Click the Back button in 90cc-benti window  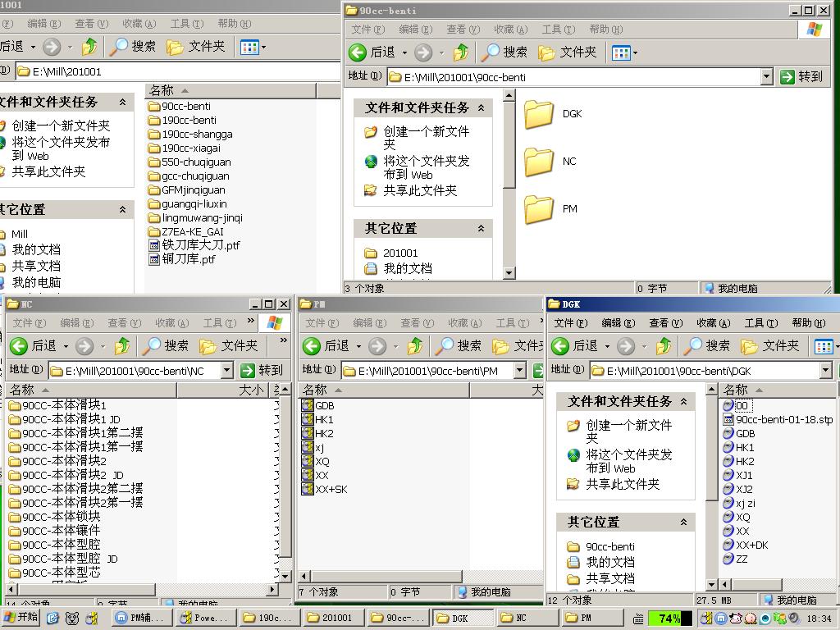(372, 52)
